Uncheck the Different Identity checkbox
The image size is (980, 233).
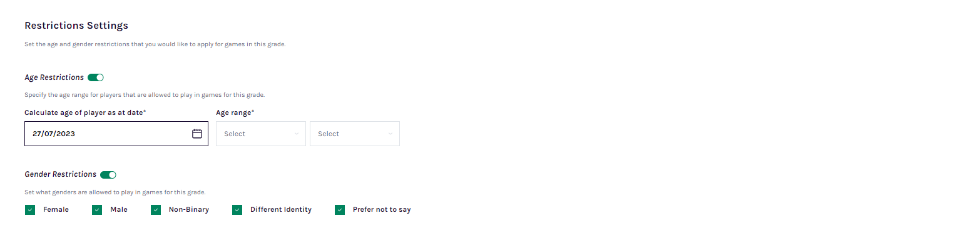point(237,210)
